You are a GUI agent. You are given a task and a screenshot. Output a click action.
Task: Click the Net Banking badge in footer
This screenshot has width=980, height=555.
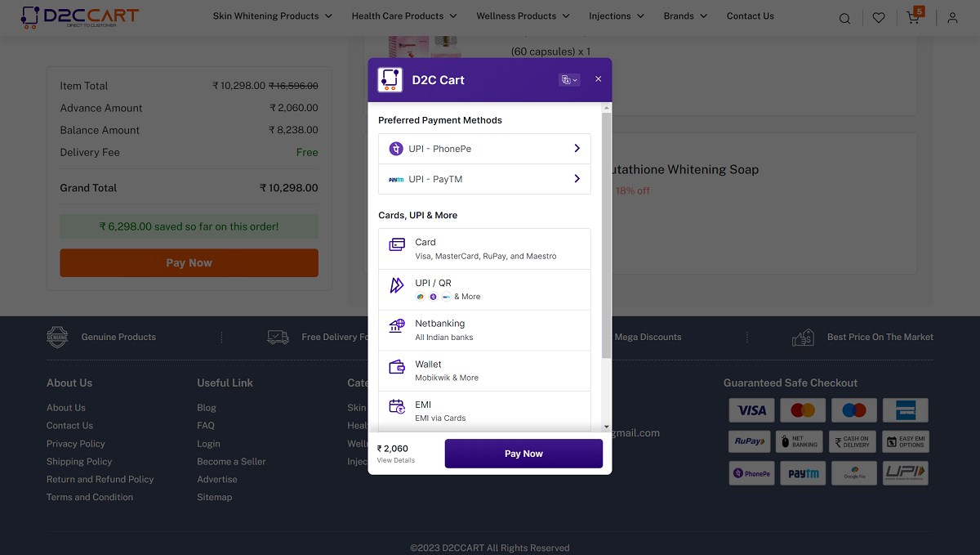pyautogui.click(x=800, y=441)
